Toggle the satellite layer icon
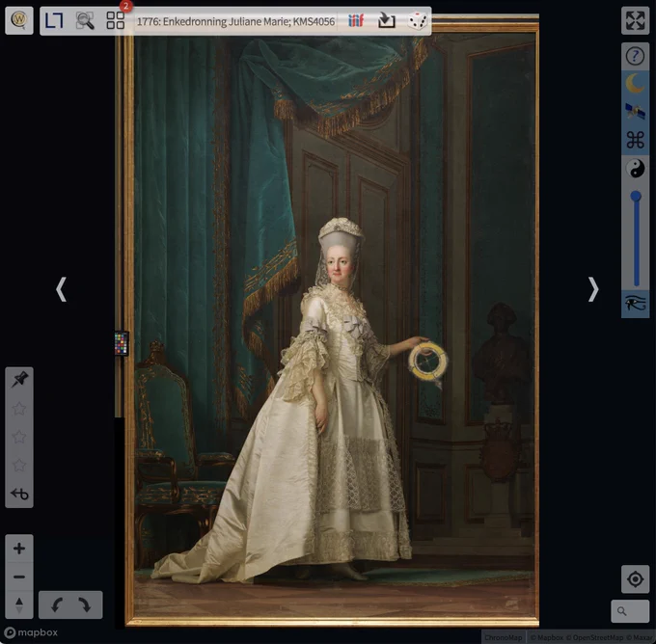 (x=635, y=111)
